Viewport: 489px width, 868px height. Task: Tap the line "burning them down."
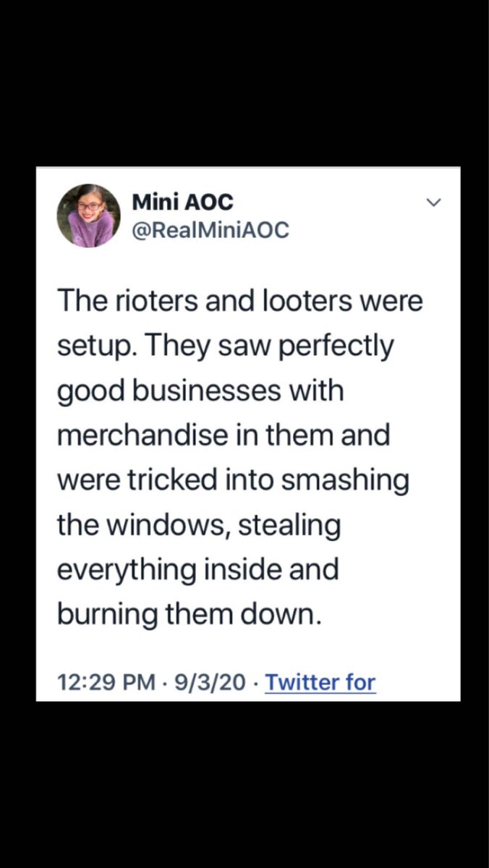click(x=188, y=616)
